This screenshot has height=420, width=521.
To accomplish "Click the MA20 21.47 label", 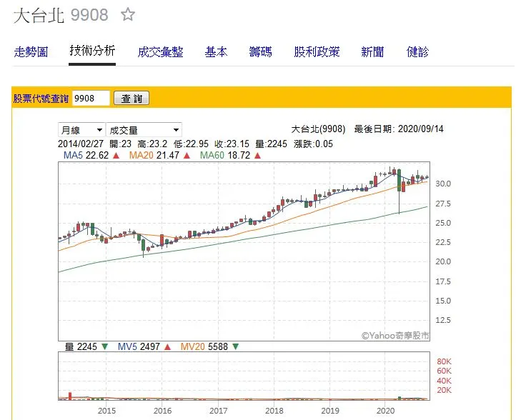I will (154, 156).
